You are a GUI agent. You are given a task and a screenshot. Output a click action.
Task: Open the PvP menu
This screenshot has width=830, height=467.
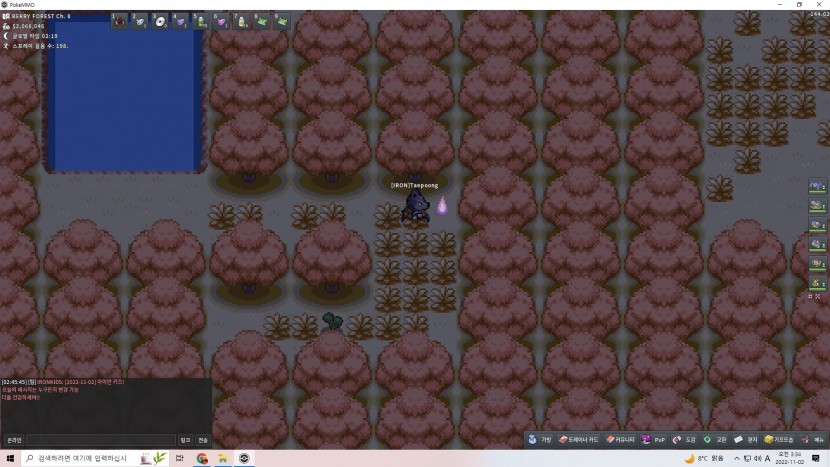point(653,439)
